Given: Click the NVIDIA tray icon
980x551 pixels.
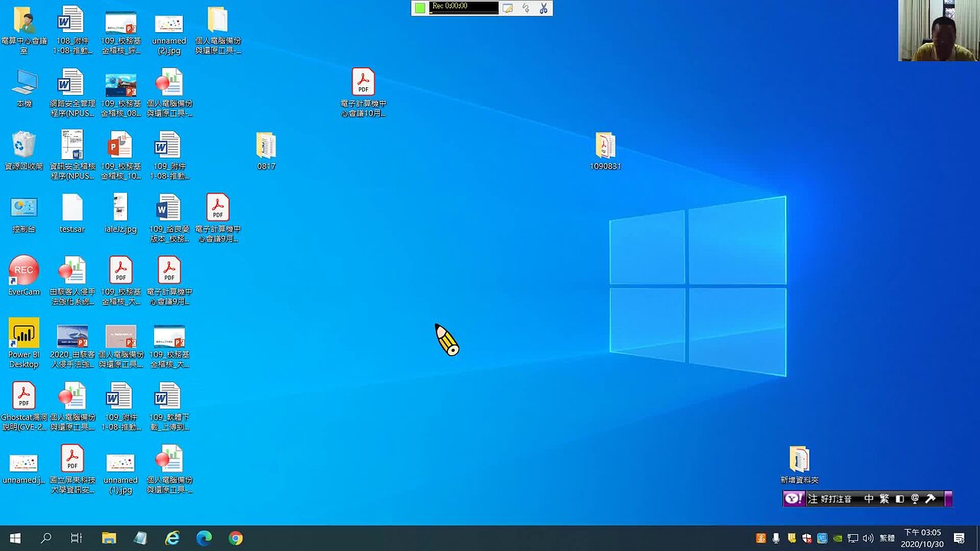Looking at the screenshot, I should tap(838, 538).
